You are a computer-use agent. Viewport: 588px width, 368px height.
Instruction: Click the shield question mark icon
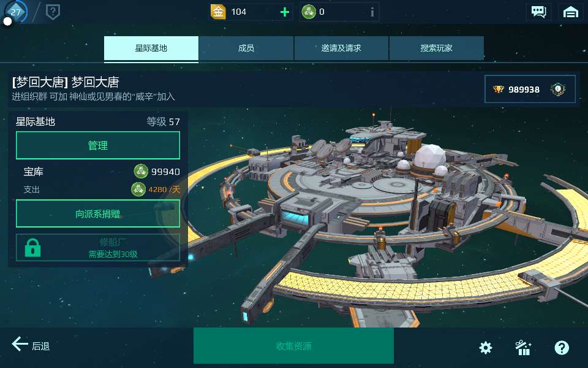coord(53,12)
